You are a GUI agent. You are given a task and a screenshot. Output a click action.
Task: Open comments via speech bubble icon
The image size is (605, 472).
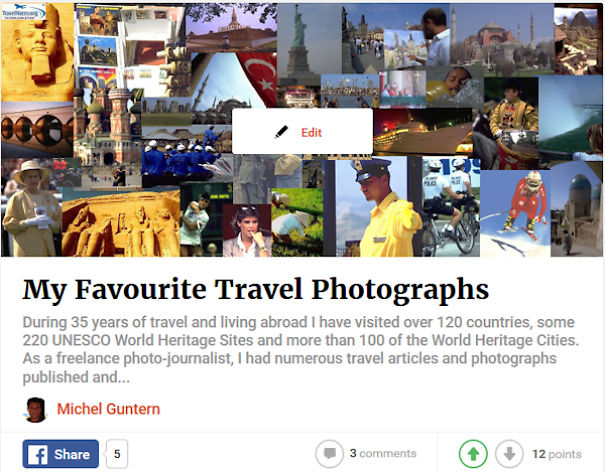point(329,453)
